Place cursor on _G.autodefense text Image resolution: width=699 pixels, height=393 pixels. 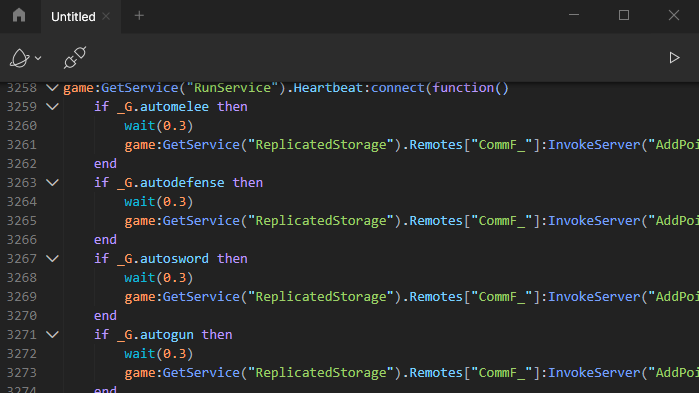tap(171, 183)
